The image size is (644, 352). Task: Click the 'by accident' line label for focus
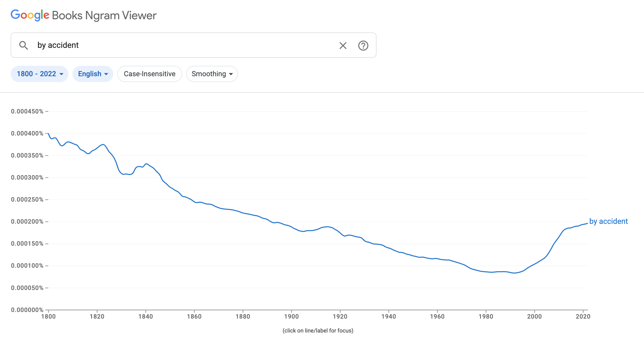pyautogui.click(x=608, y=221)
